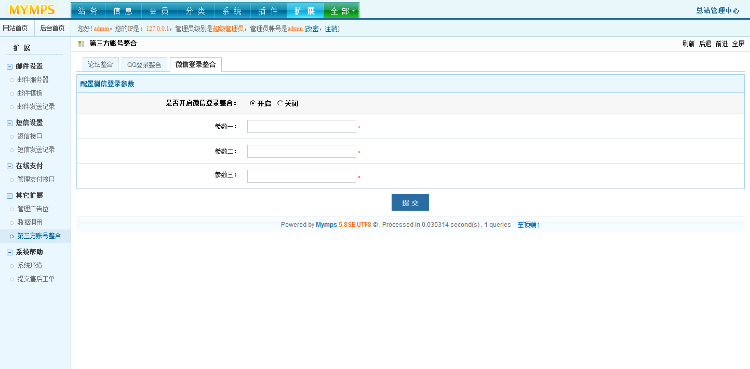Open 提交售后工单 in sidebar
The width and height of the screenshot is (750, 369).
[36, 279]
